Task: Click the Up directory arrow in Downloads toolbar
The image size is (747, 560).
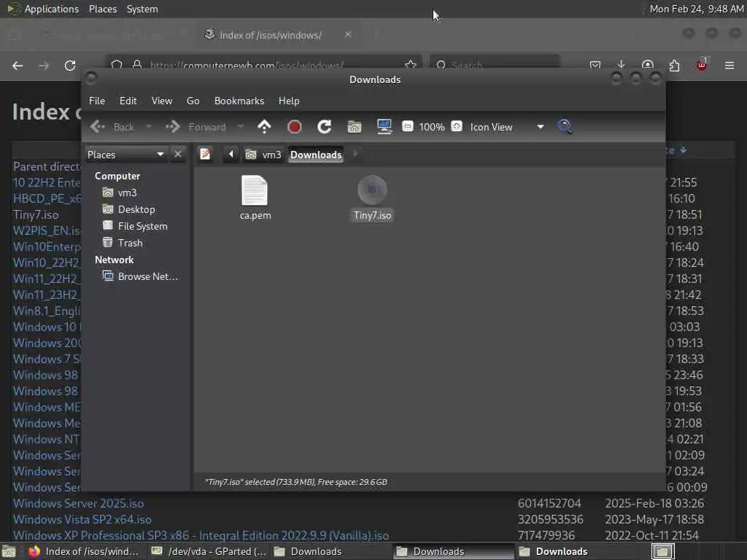Action: 264,127
